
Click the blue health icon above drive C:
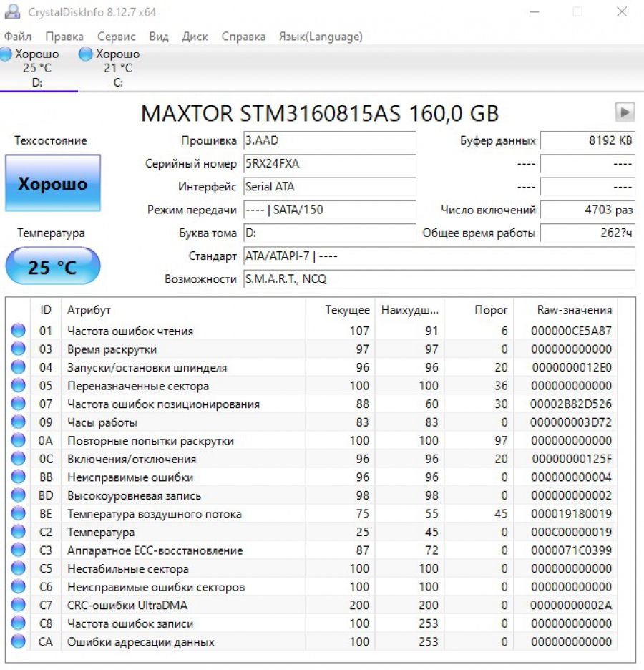pyautogui.click(x=85, y=54)
